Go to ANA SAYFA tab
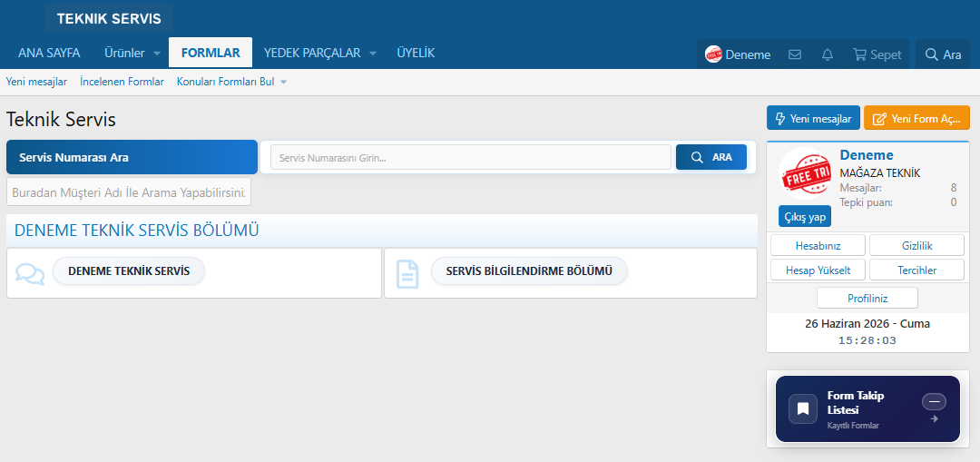 pyautogui.click(x=49, y=54)
